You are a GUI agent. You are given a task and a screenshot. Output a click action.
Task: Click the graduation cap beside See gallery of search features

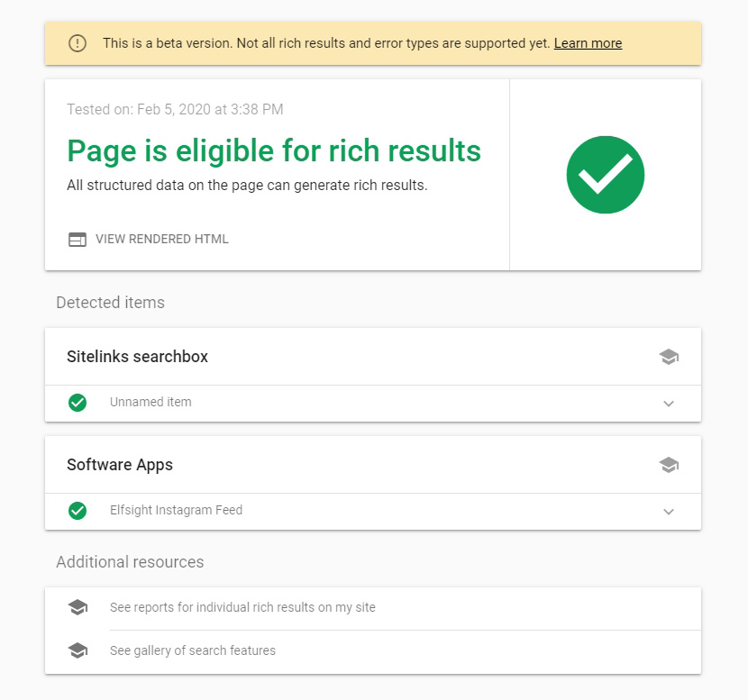[x=78, y=650]
